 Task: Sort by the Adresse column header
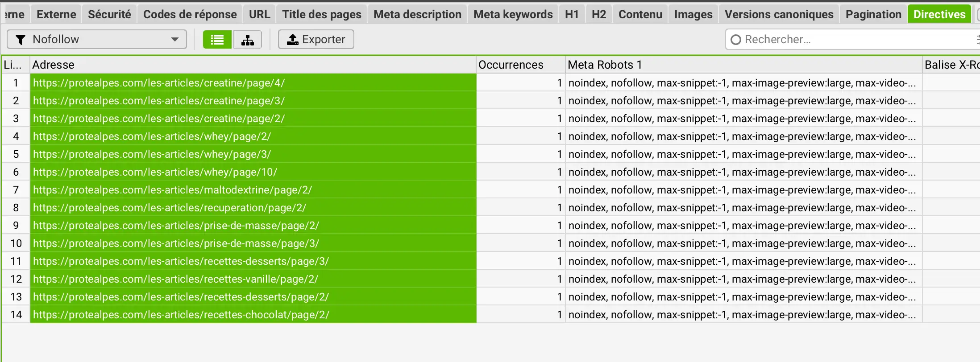253,65
